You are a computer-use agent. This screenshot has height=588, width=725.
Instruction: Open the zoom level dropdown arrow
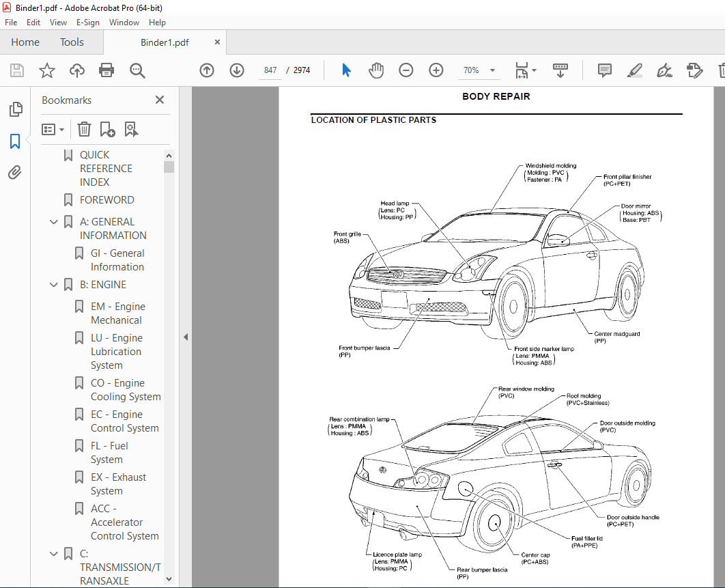(492, 70)
